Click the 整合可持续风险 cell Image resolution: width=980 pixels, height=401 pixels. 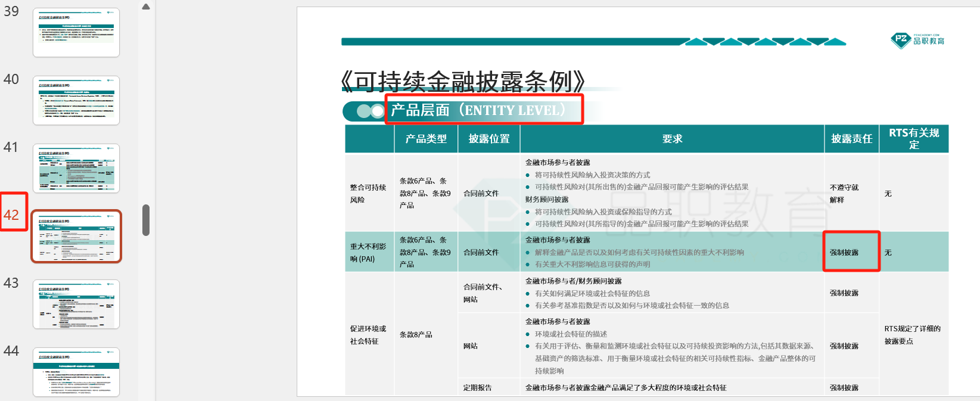(x=369, y=193)
